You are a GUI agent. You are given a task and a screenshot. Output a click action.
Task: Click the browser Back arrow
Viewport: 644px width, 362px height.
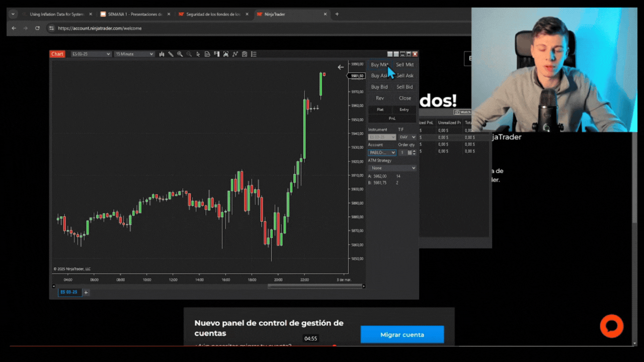coord(14,28)
